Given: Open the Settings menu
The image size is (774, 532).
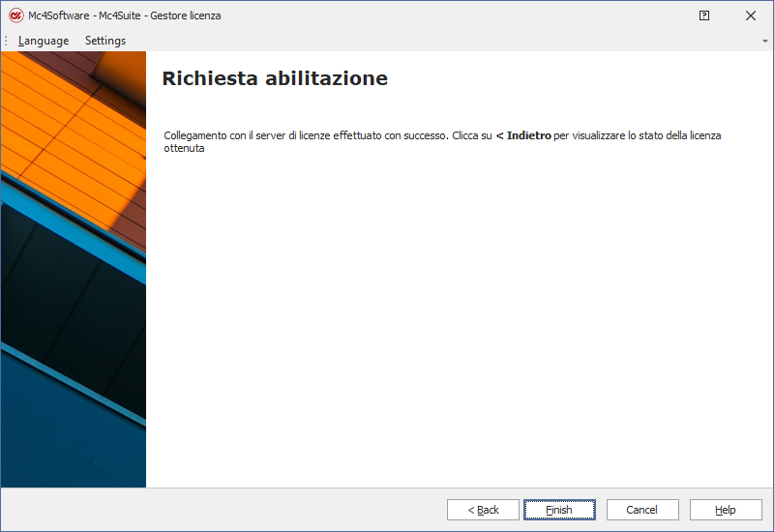Looking at the screenshot, I should tap(105, 41).
